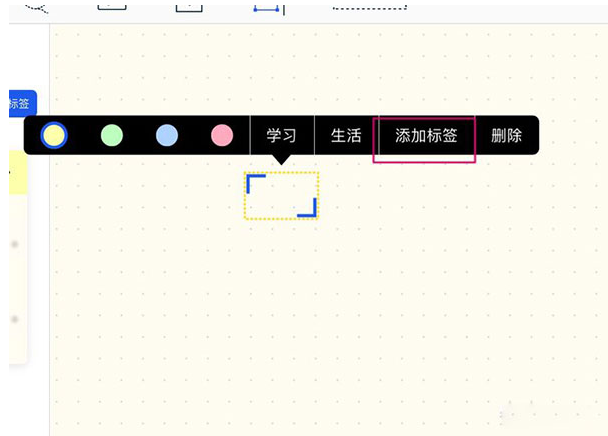Click the note's bottom-right blue corner handle
This screenshot has width=608, height=436.
pyautogui.click(x=307, y=208)
